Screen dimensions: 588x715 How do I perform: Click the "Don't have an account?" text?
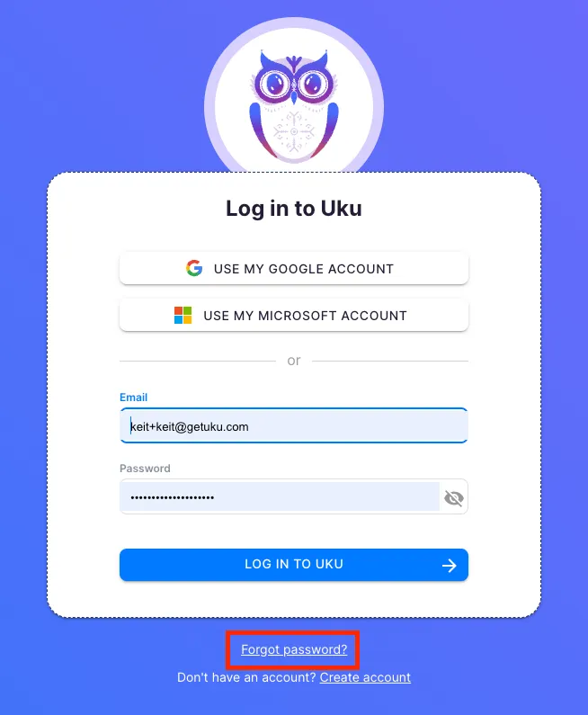[x=246, y=677]
